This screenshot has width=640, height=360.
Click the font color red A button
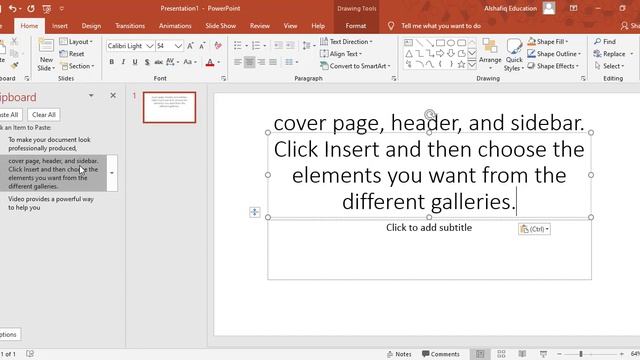(x=210, y=62)
